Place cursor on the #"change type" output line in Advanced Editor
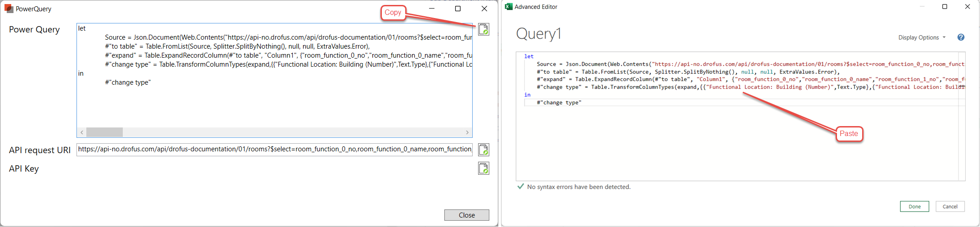Viewport: 980px width, 227px height. [x=559, y=103]
